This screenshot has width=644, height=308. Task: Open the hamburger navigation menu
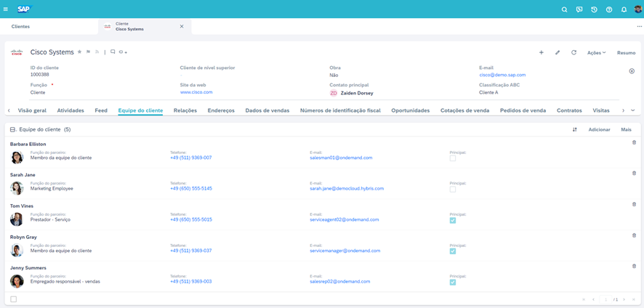[x=5, y=9]
